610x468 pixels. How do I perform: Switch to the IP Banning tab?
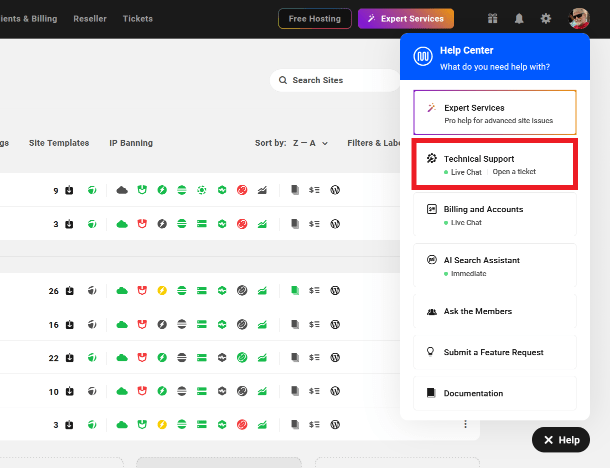[131, 143]
